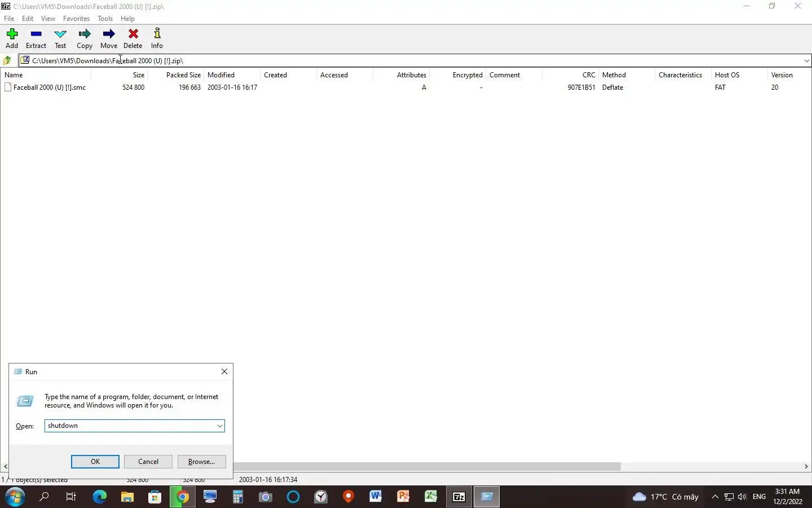Open the Tools menu
Viewport: 812px width, 508px height.
point(105,19)
